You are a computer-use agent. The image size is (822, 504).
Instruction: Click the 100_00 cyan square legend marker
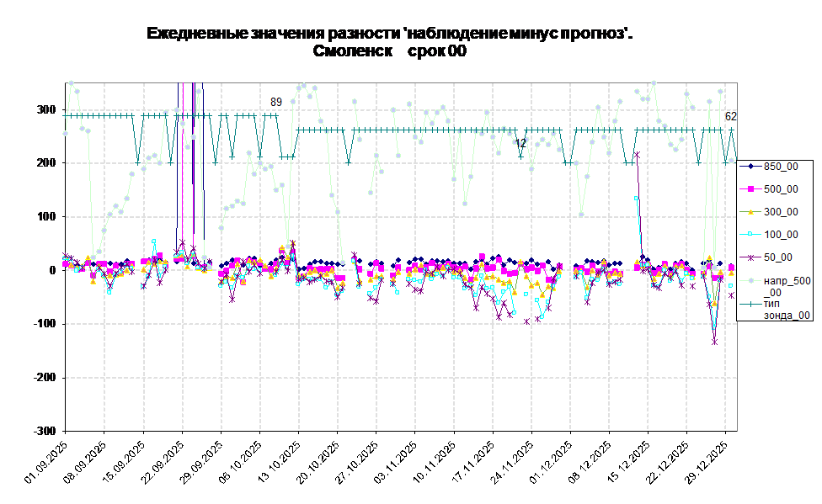click(750, 235)
